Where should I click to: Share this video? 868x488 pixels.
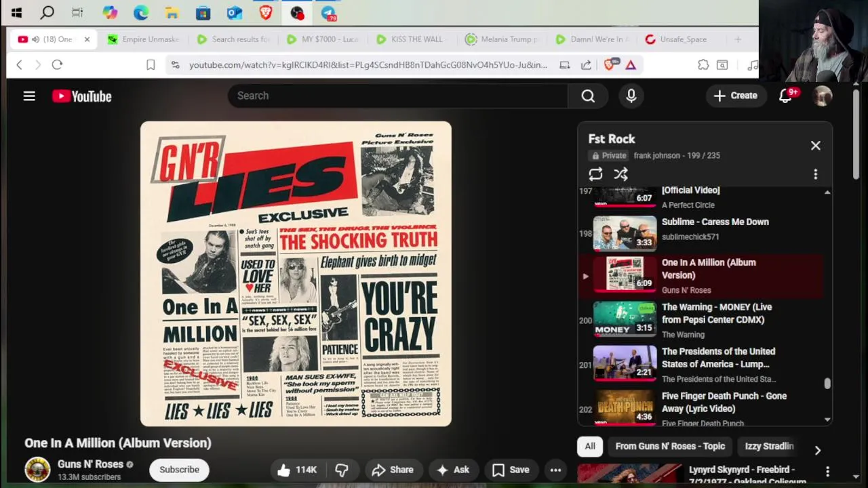point(392,470)
